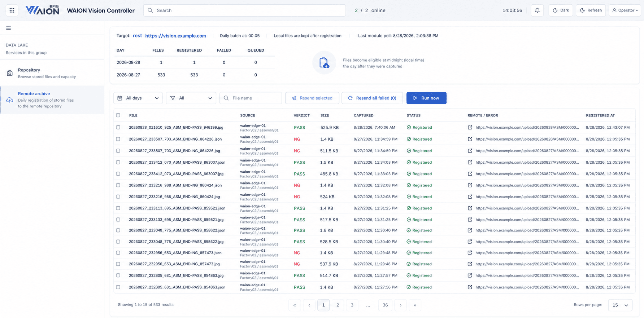
Task: Open the apps grid launcher icon
Action: (12, 10)
